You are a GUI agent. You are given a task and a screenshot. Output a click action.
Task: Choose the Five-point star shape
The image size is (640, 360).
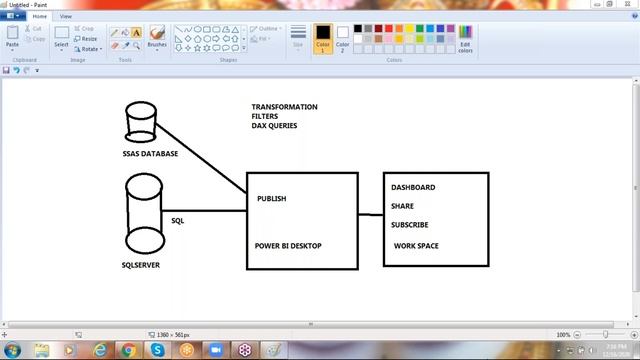point(198,48)
